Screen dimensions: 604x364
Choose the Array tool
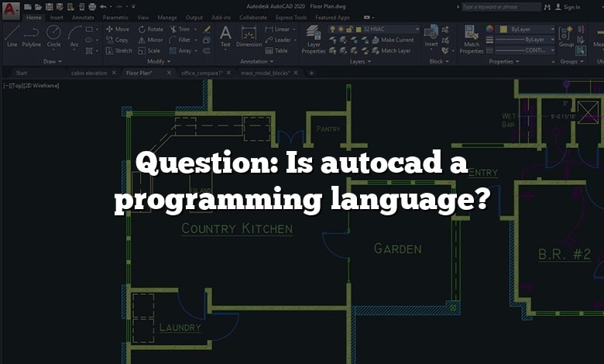click(180, 50)
